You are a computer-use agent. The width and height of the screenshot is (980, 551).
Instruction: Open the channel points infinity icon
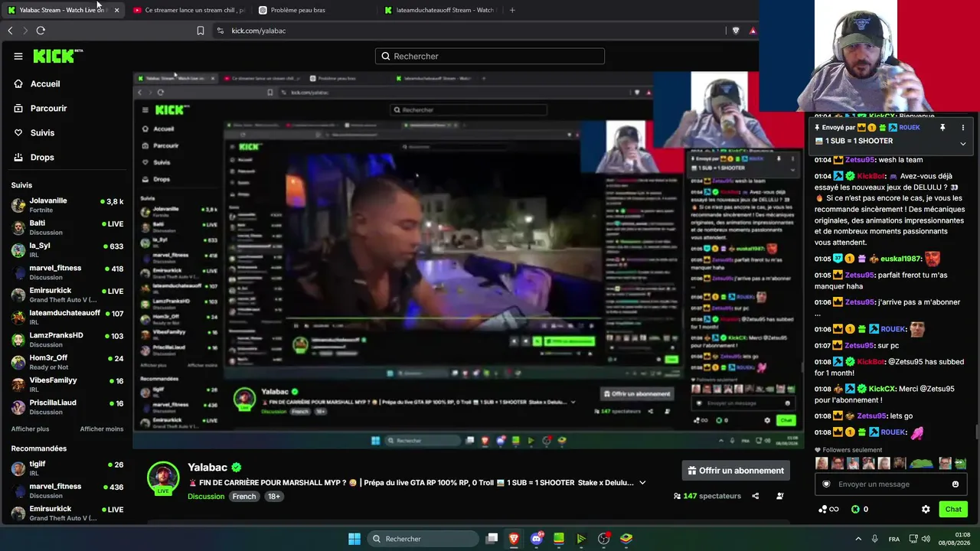(828, 509)
